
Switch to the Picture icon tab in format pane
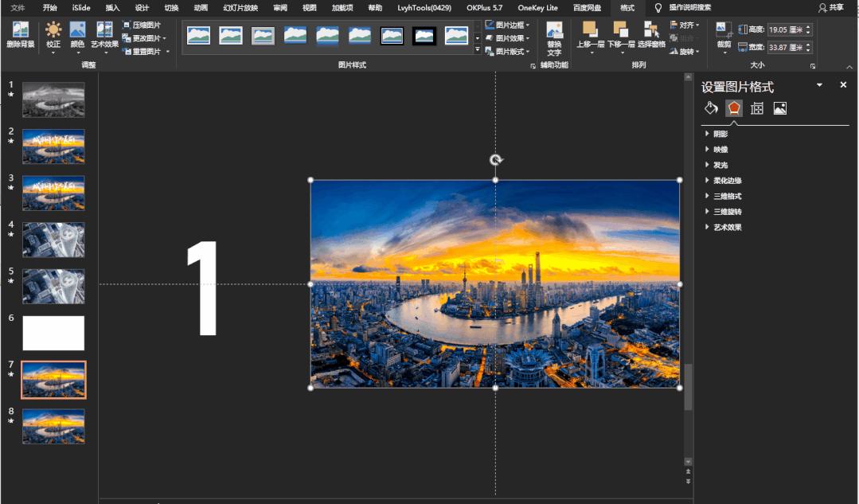coord(780,108)
